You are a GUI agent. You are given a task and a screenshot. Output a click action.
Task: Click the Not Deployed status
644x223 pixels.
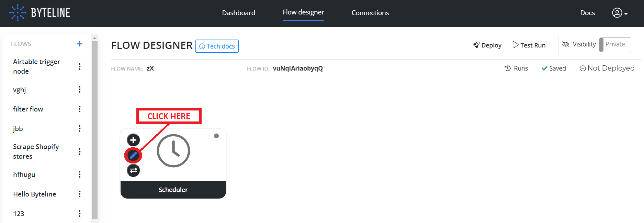click(x=607, y=68)
